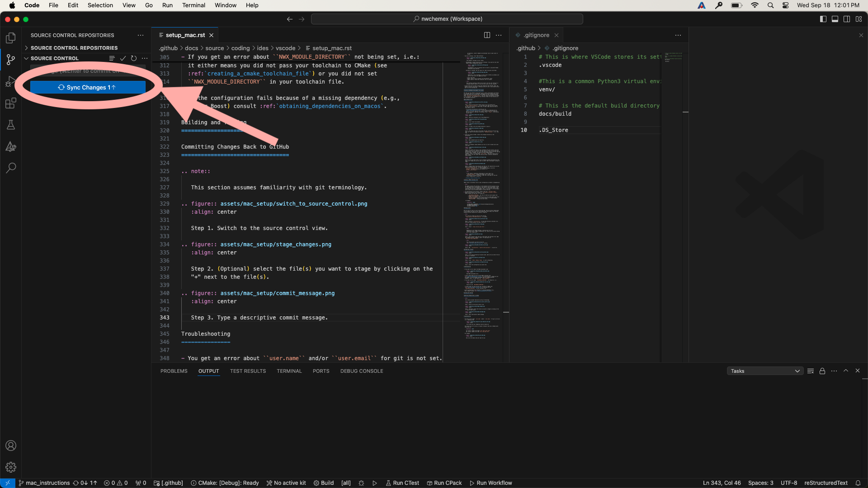
Task: Select the .gitignore editor tab
Action: [537, 35]
